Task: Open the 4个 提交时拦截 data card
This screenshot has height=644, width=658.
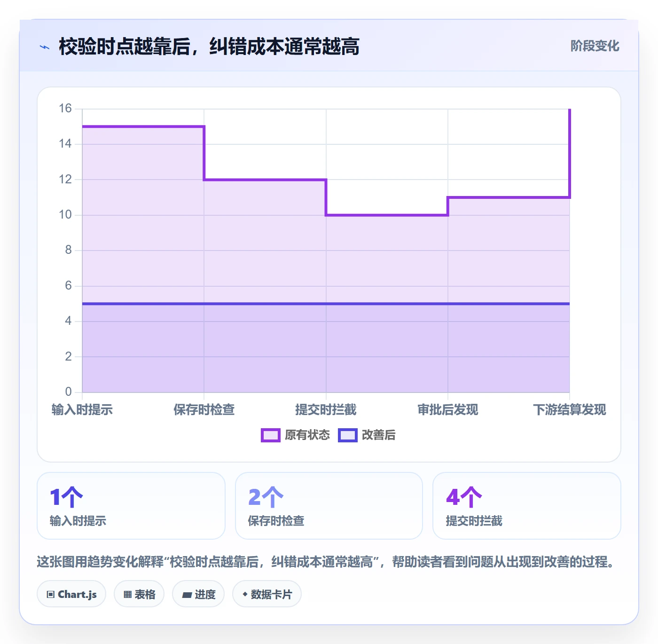Action: click(527, 506)
